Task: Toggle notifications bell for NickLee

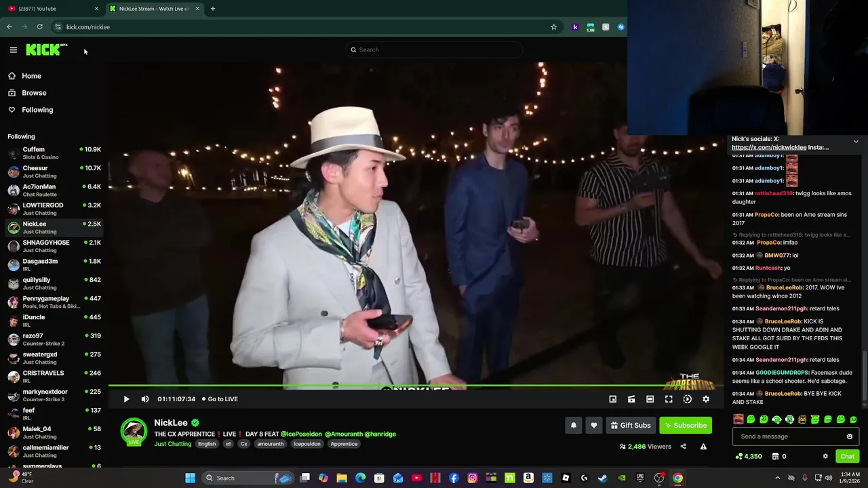Action: 573,426
